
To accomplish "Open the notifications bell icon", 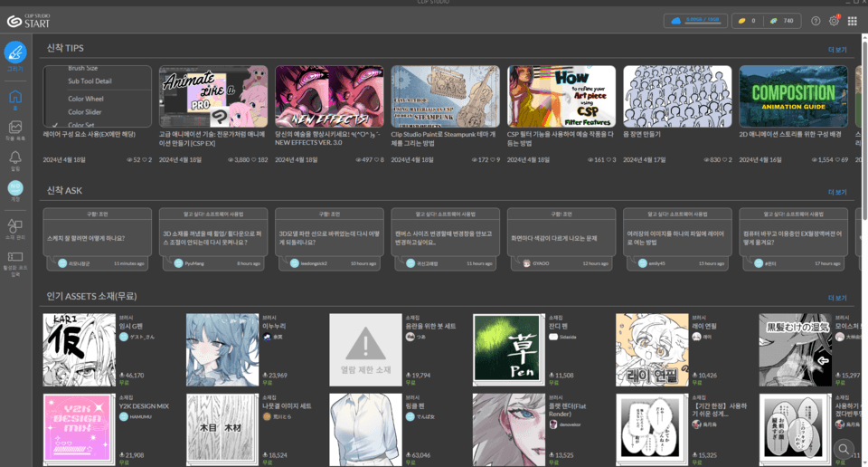I will (15, 158).
